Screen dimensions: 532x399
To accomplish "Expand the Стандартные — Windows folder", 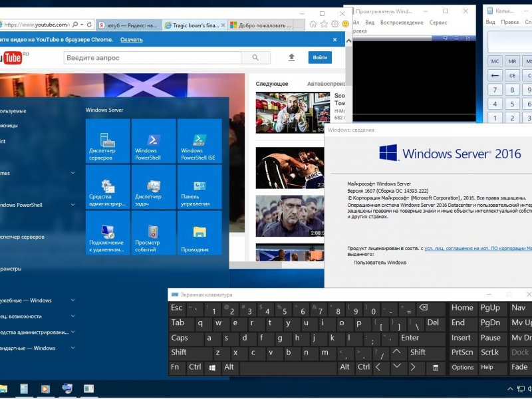I will pyautogui.click(x=73, y=348).
